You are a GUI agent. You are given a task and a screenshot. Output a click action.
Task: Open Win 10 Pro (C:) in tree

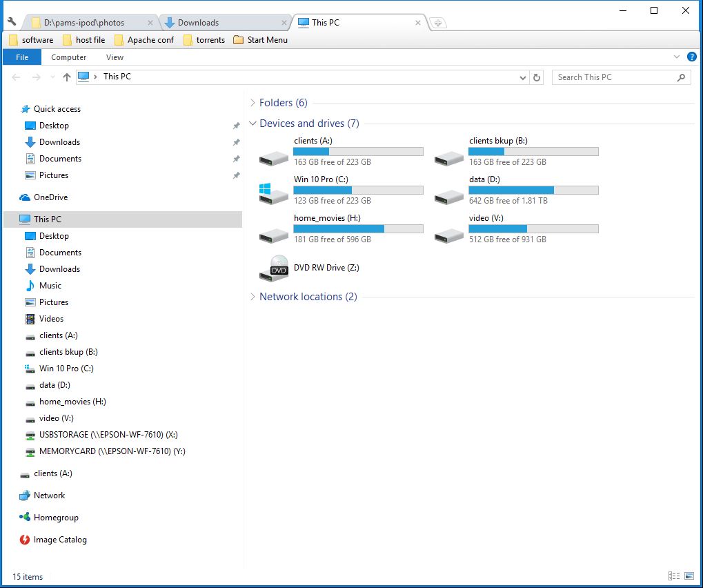(x=66, y=369)
